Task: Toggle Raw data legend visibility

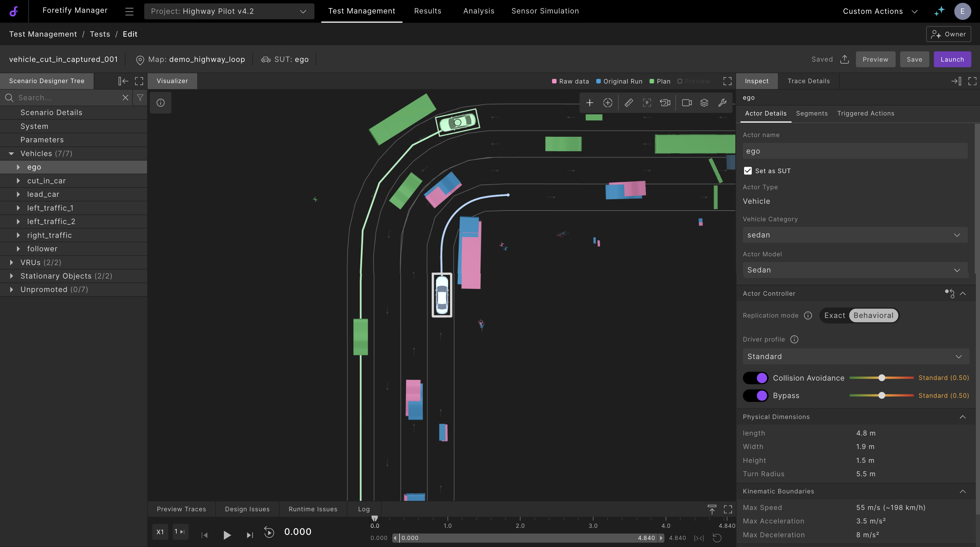Action: 570,82
